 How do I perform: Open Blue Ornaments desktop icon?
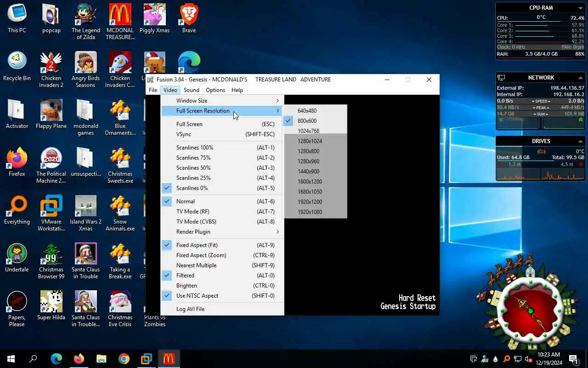[x=120, y=118]
